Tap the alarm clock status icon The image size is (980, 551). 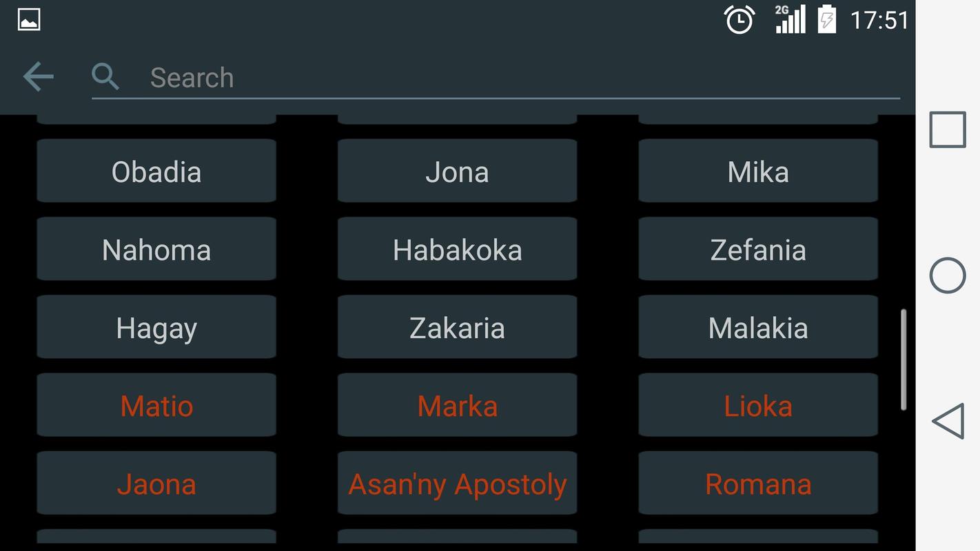click(x=739, y=19)
